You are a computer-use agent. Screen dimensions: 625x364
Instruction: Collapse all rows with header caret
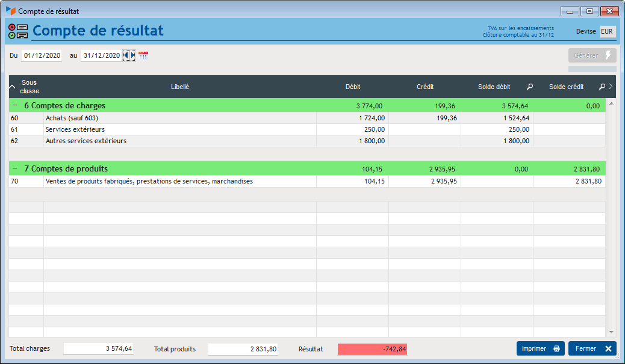(13, 87)
